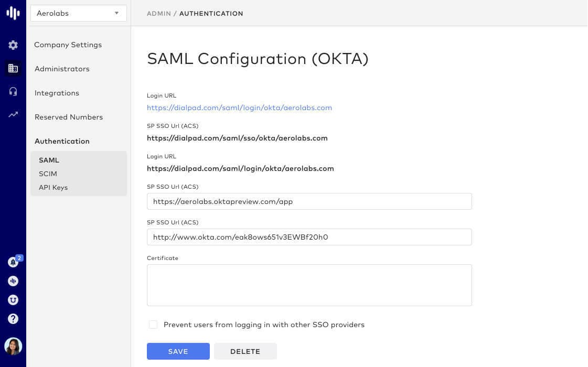Open the help question mark icon

click(13, 318)
